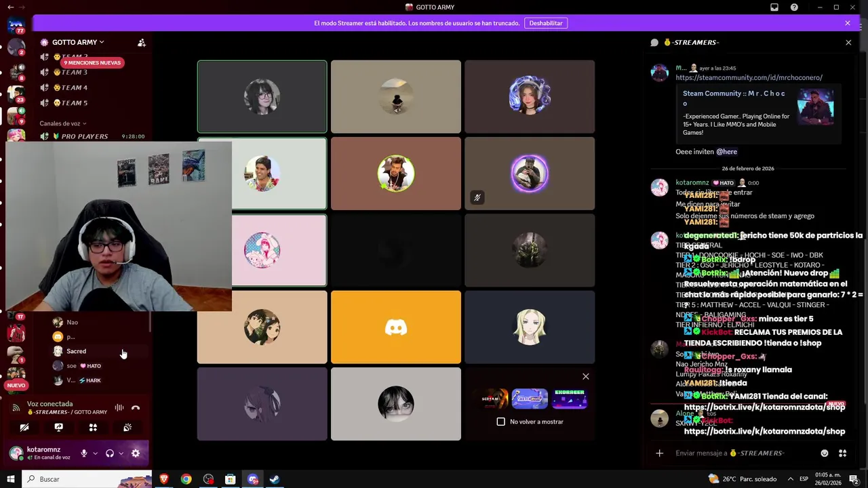
Task: Collapse the Canales de voz category
Action: point(63,123)
